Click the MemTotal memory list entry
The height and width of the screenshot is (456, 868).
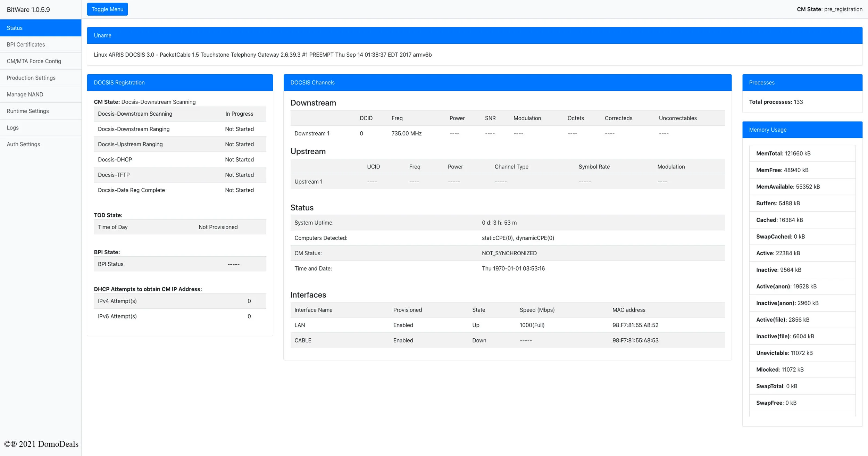802,154
